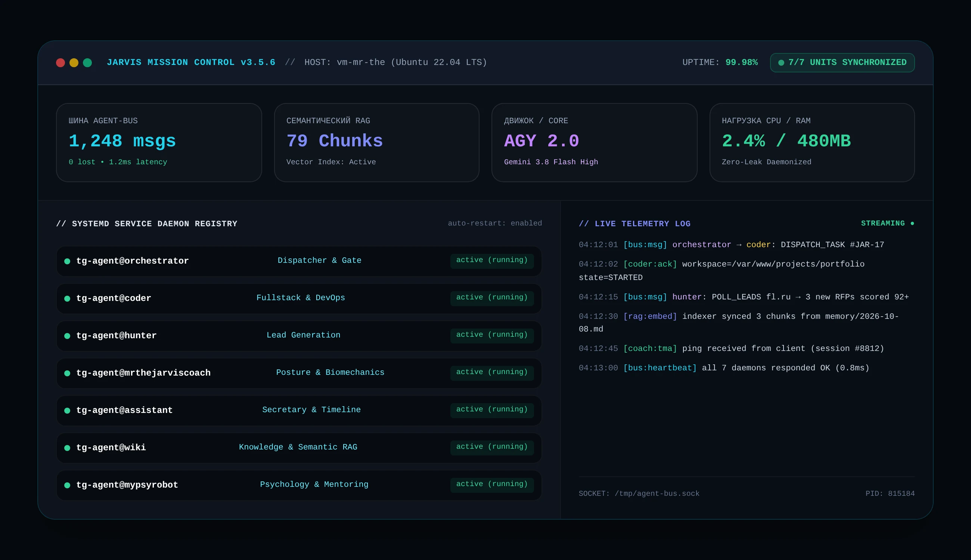Select the tg-agent@wiki service name
Image resolution: width=971 pixels, height=560 pixels.
coord(111,448)
